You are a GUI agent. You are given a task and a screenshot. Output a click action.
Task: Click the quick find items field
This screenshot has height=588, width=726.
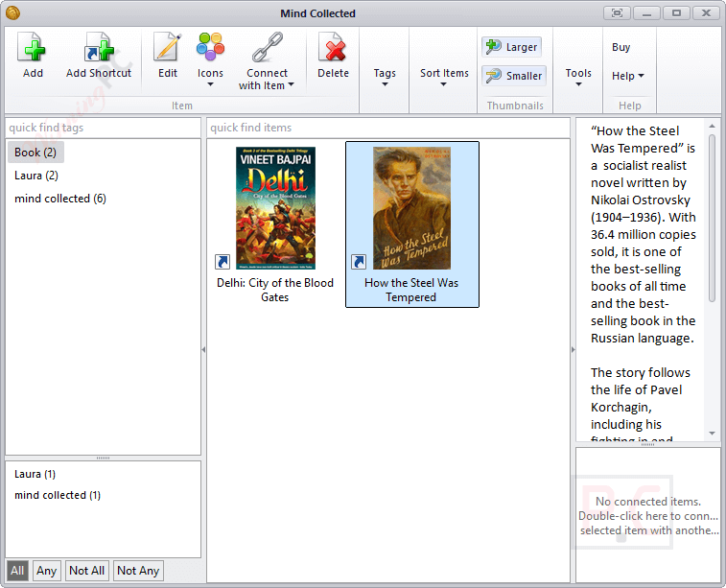tap(388, 128)
